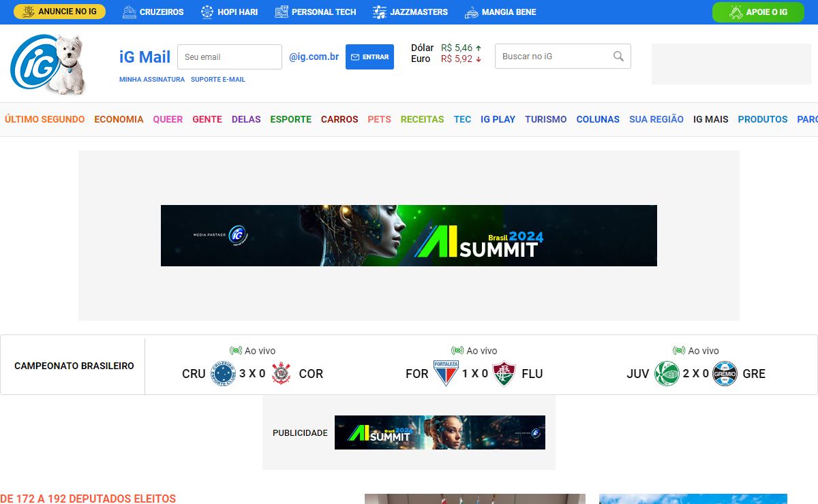Click the Anuncie no iG button

point(59,12)
